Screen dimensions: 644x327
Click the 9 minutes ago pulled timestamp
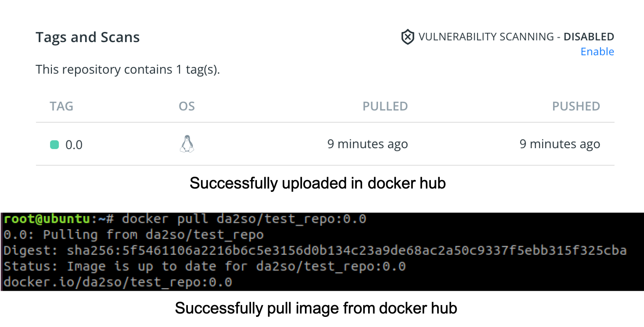click(367, 144)
